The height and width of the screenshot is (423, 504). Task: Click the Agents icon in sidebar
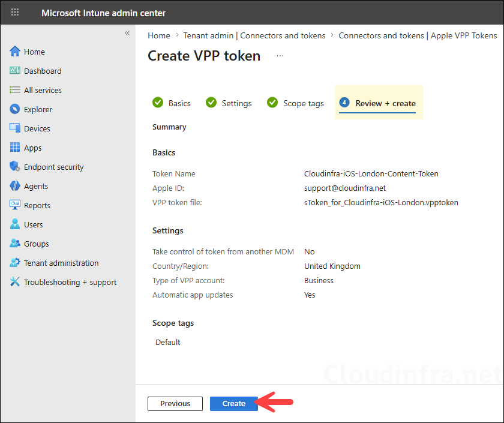pos(15,186)
